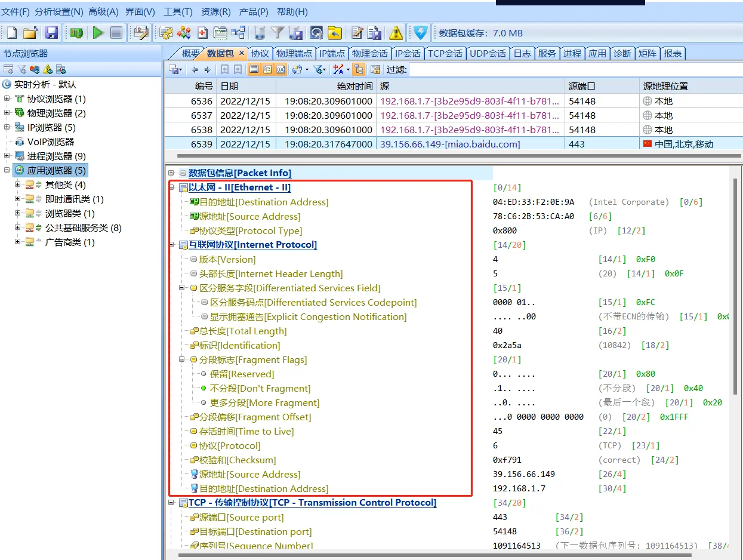Click the add pie chart icon in node browser

[35, 69]
